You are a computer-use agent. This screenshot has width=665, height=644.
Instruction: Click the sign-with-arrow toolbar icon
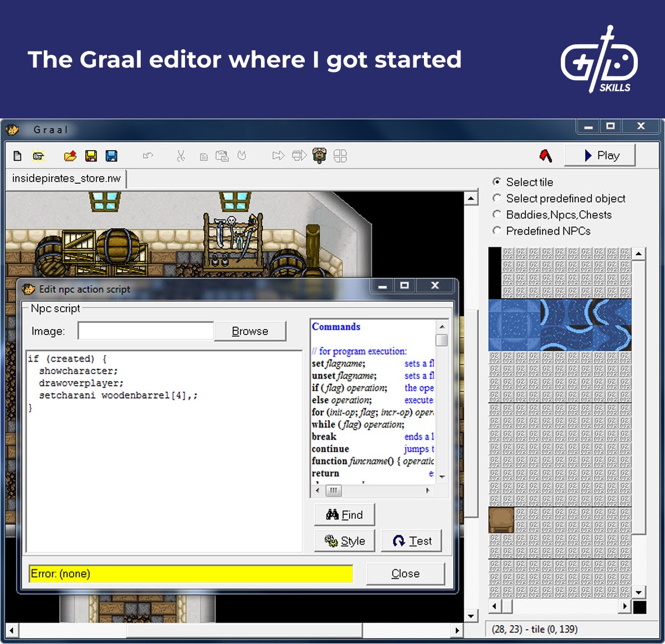point(299,156)
